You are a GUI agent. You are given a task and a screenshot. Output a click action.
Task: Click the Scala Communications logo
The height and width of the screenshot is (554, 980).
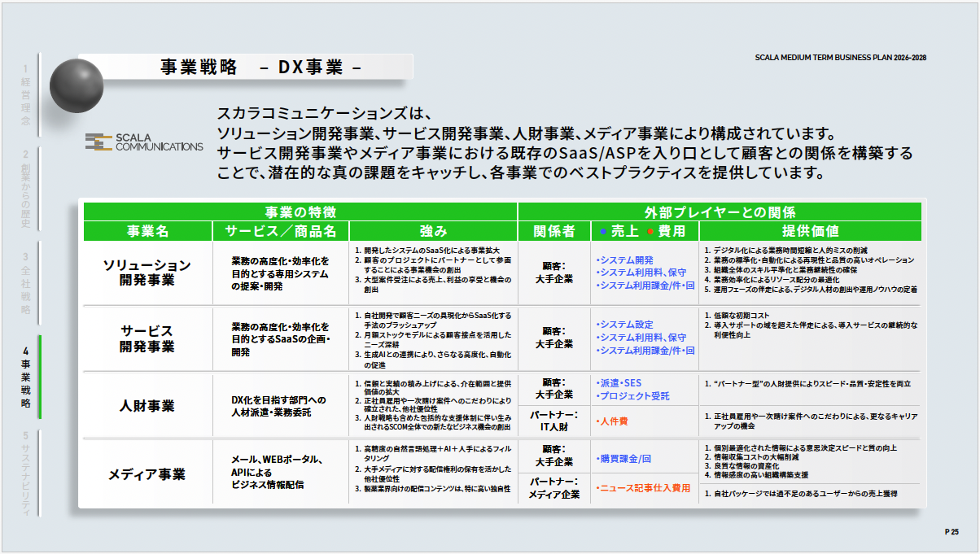144,142
